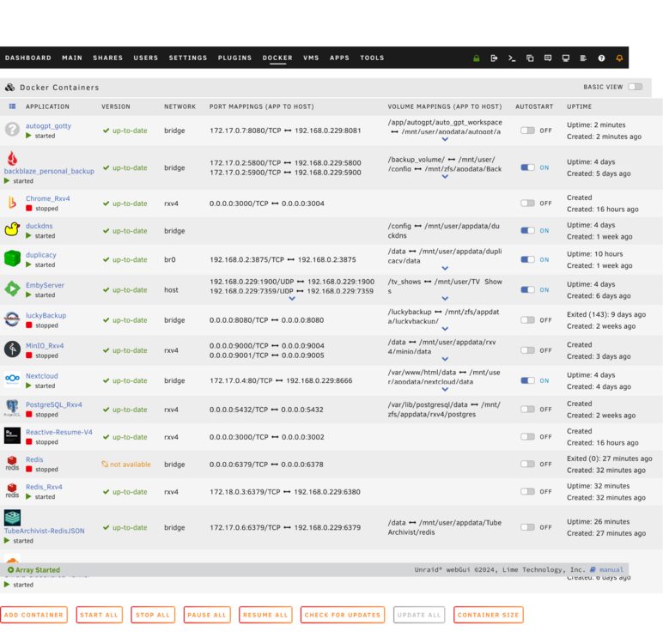Image resolution: width=663 pixels, height=644 pixels.
Task: Click the duplicacy green cube icon
Action: click(x=12, y=258)
